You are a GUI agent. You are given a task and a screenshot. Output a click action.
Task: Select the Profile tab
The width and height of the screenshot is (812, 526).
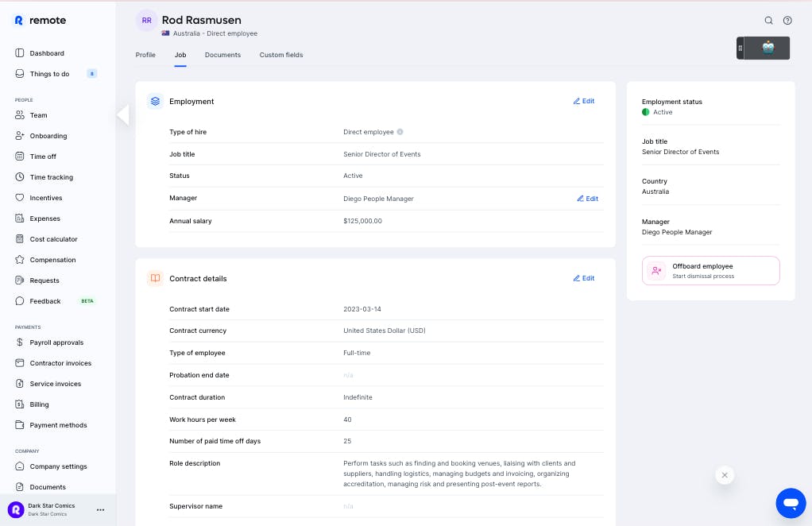[145, 55]
